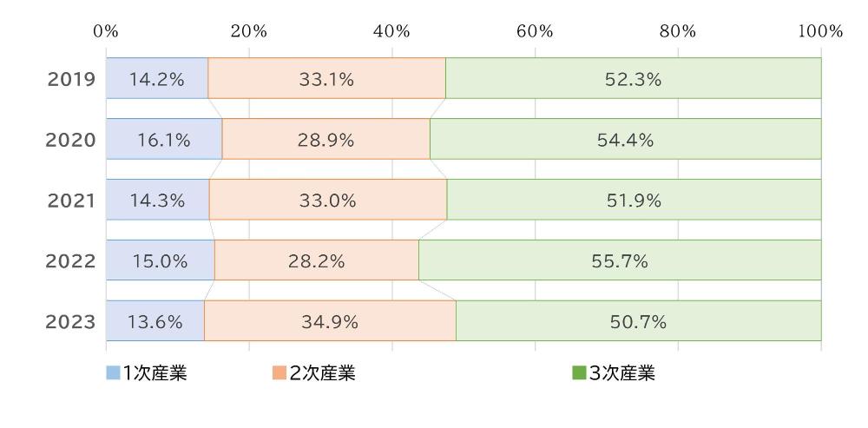Screen dimensions: 868x428
Task: Select the 2次産業 legend label
Action: click(322, 373)
